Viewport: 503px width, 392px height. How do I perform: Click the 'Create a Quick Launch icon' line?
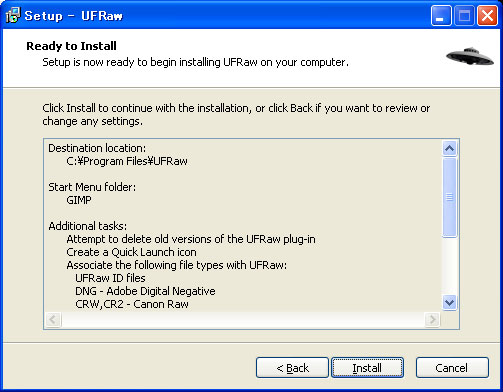click(131, 252)
